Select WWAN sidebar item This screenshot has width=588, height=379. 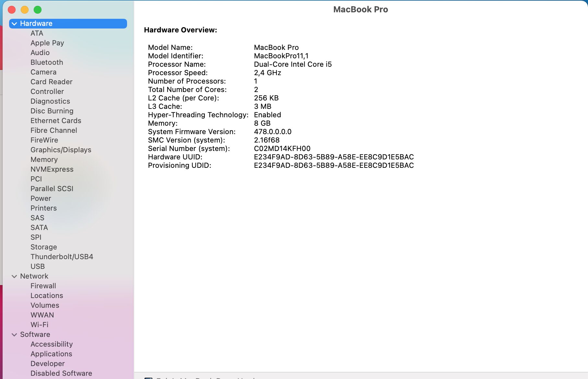42,315
